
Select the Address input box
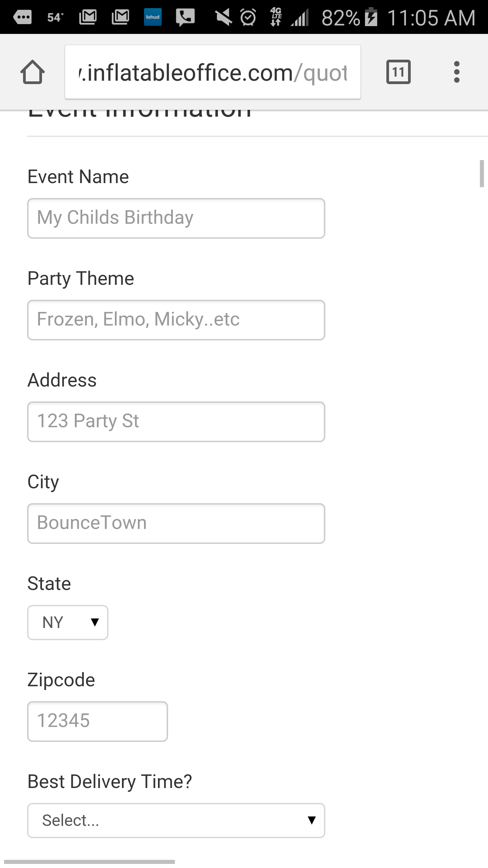click(x=176, y=422)
